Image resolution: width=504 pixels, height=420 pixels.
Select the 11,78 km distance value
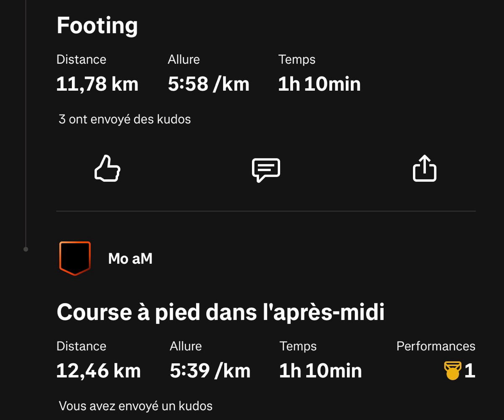97,84
